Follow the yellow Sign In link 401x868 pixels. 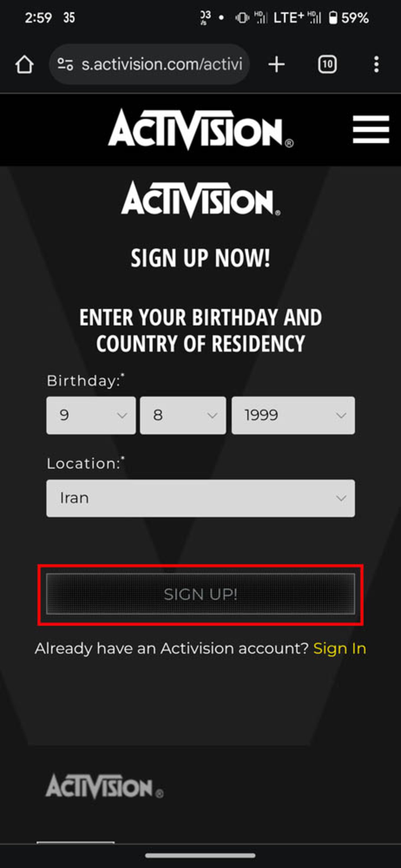click(340, 648)
